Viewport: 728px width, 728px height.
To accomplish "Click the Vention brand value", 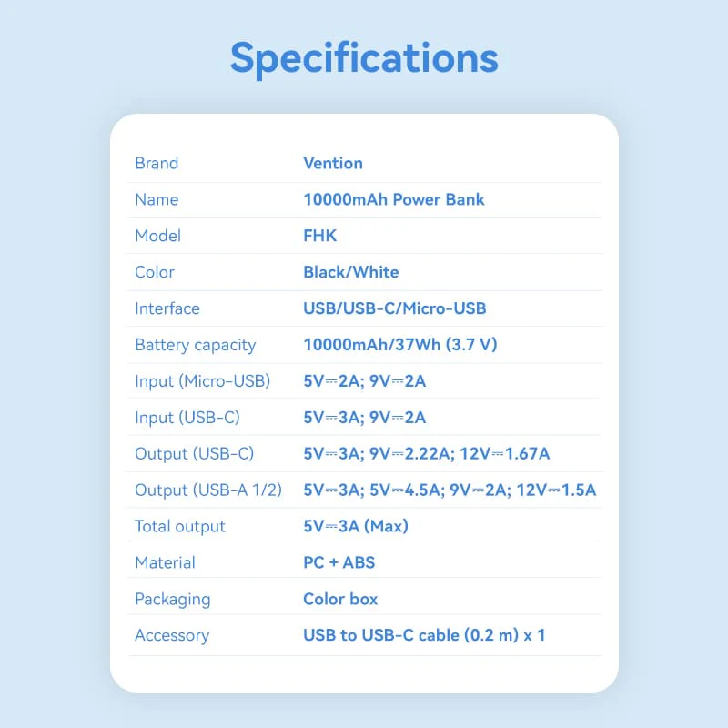I will point(333,164).
